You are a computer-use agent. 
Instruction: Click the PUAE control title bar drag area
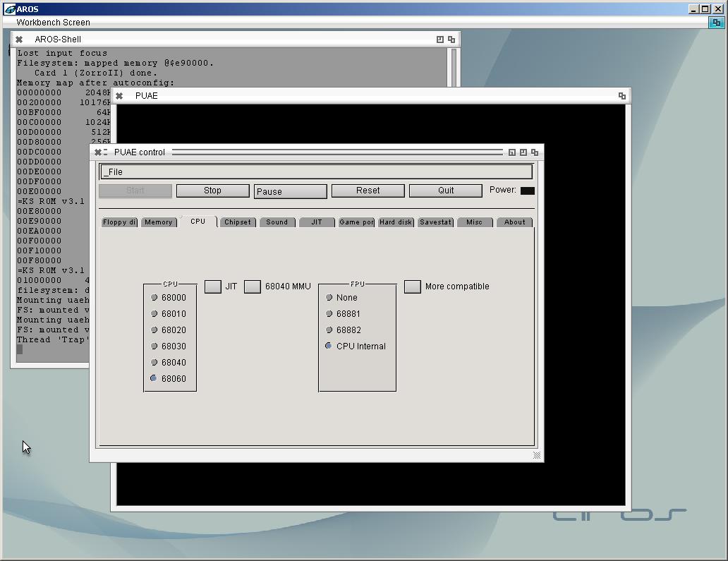click(x=337, y=152)
